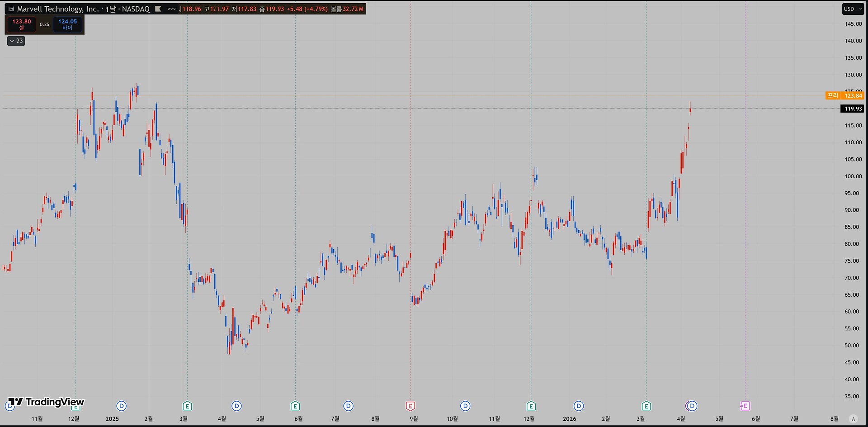868x427 pixels.
Task: Click the upcoming pink earnings E marker
Action: click(745, 406)
